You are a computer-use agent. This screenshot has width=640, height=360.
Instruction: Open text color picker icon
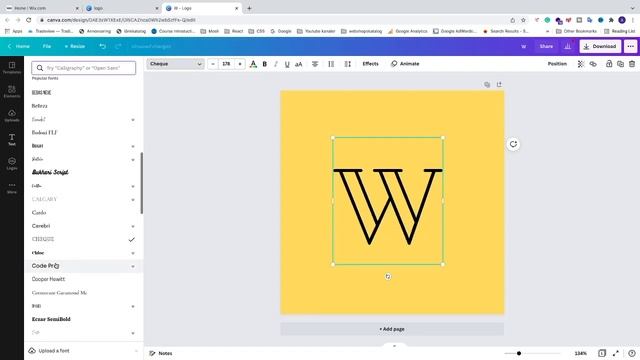(x=253, y=64)
